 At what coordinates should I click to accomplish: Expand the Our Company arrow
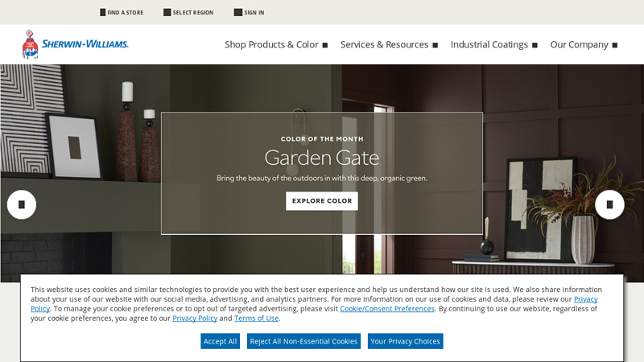click(x=615, y=45)
